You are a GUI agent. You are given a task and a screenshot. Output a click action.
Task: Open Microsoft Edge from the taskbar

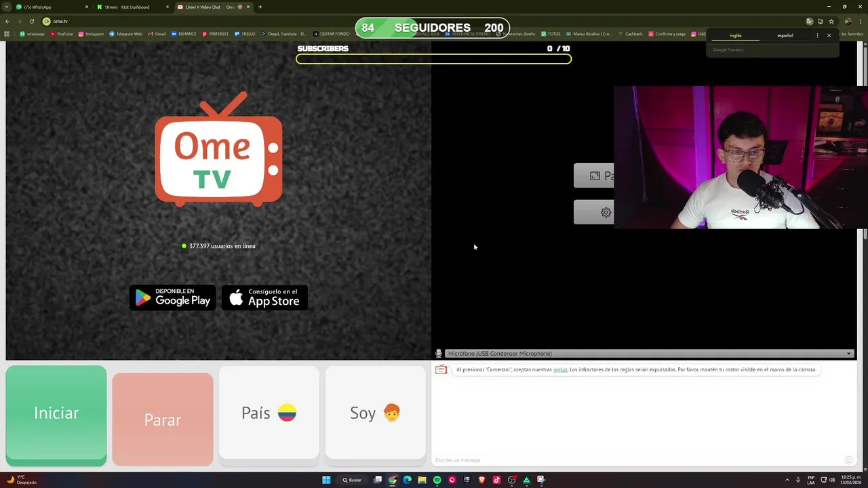click(x=407, y=480)
